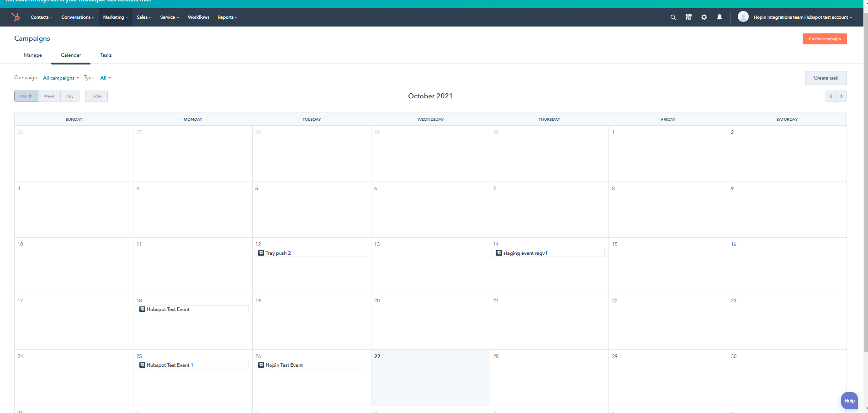Screen dimensions: 868x413
Task: Switch to the Manage tab
Action: [33, 55]
